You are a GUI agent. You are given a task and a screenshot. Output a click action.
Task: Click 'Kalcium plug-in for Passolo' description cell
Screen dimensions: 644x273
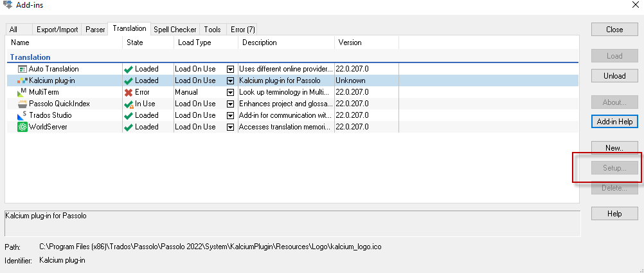pos(280,80)
